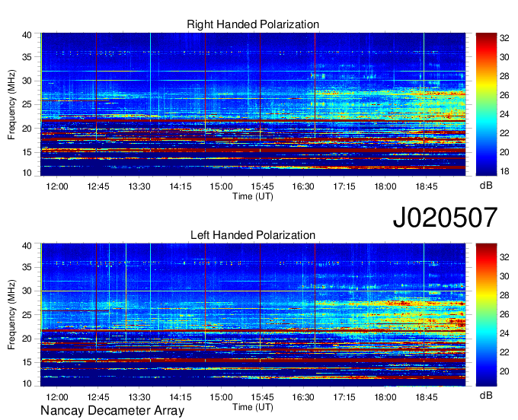This screenshot has height=420, width=518.
Task: Click 13:30 tick on Right Handed time axis
Action: pyautogui.click(x=139, y=186)
